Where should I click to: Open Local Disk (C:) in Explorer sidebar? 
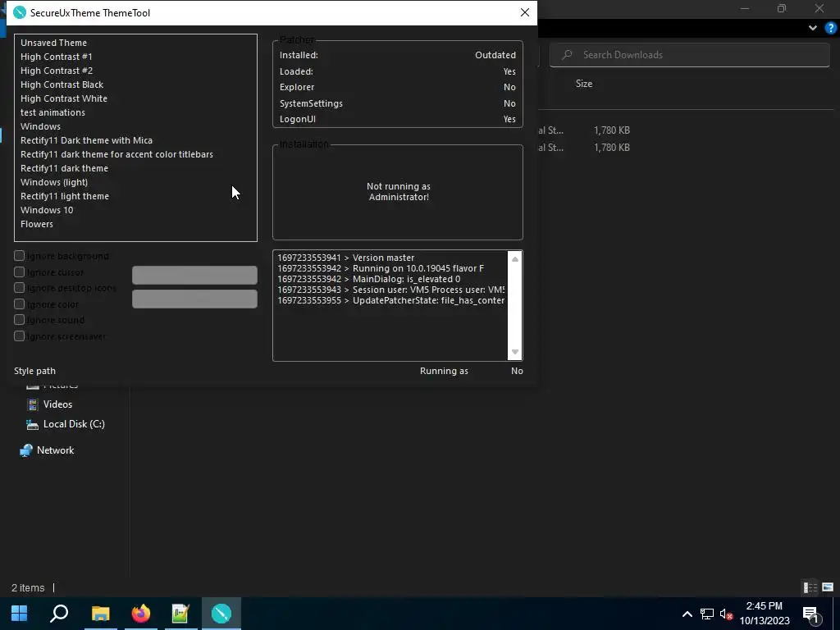[x=66, y=424]
